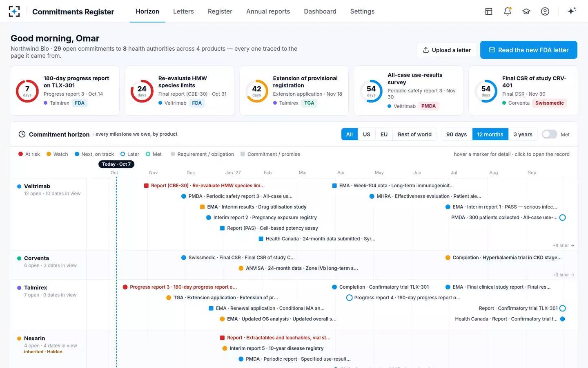
Task: Click the layout panel icon in header
Action: tap(489, 11)
